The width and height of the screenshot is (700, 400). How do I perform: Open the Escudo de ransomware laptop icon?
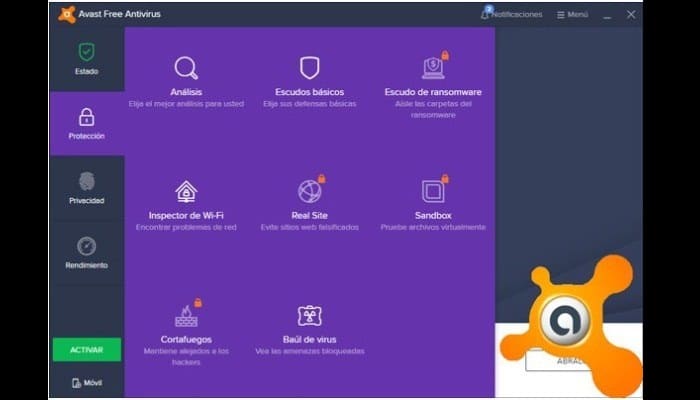pos(433,68)
